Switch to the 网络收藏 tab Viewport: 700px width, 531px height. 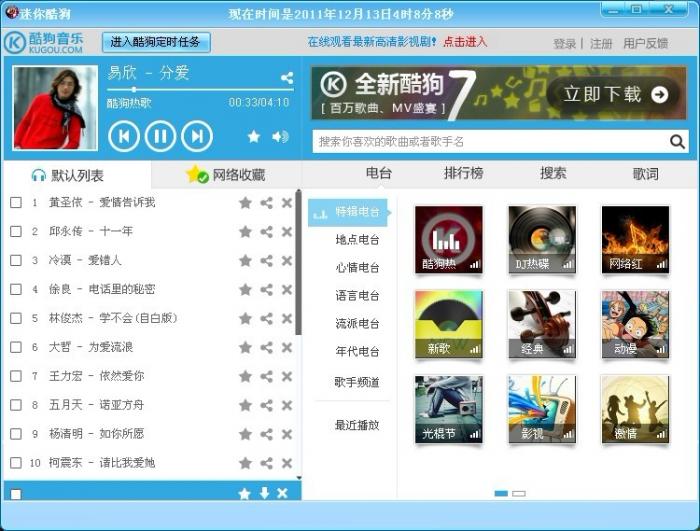pos(226,175)
